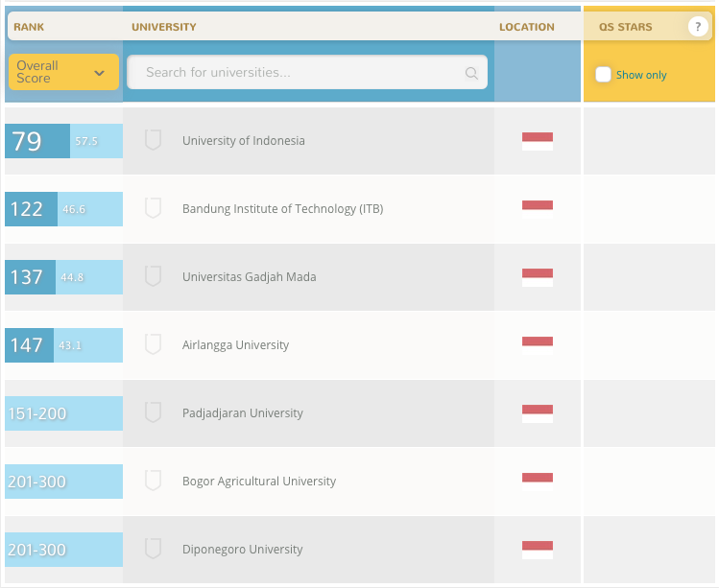This screenshot has height=588, width=719.
Task: Click the score value 43.1
Action: coord(70,345)
